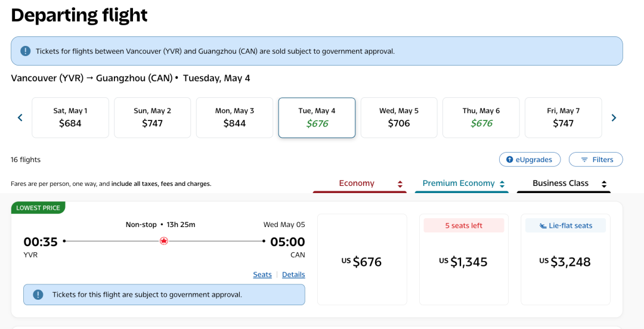Open the eUpgrades button

(x=530, y=159)
